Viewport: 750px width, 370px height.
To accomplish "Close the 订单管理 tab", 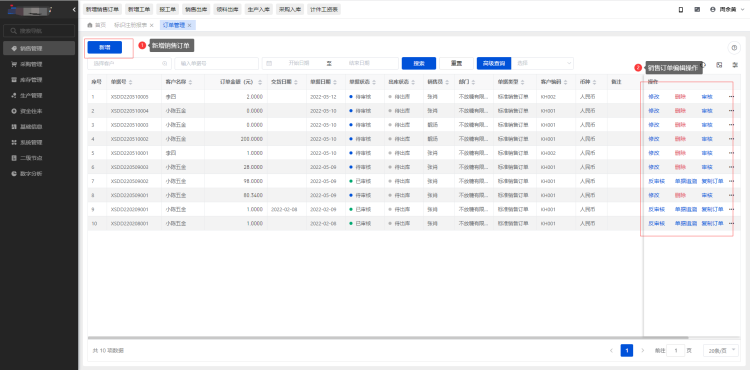I will pyautogui.click(x=190, y=25).
